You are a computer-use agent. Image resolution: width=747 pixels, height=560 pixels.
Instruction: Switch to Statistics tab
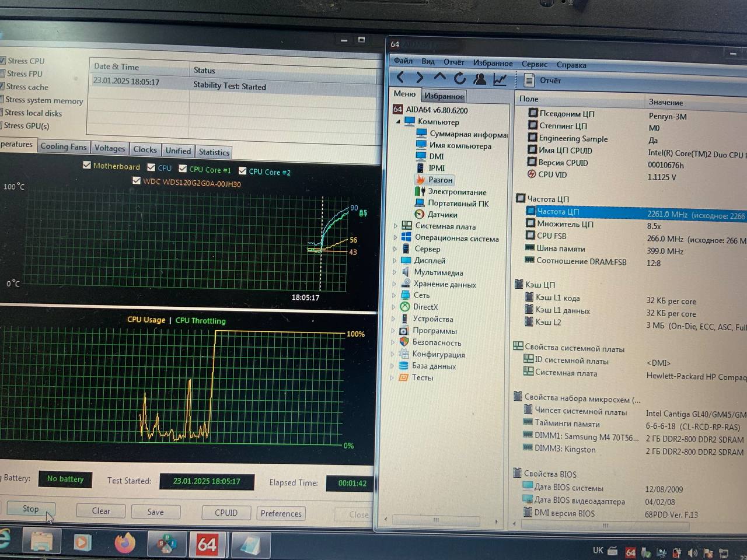214,152
